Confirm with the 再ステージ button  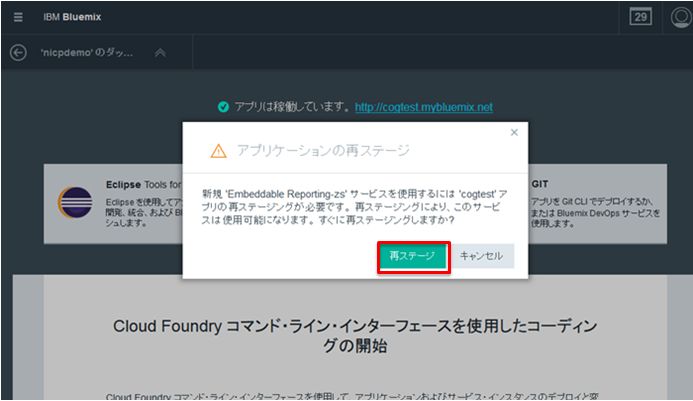click(x=412, y=256)
